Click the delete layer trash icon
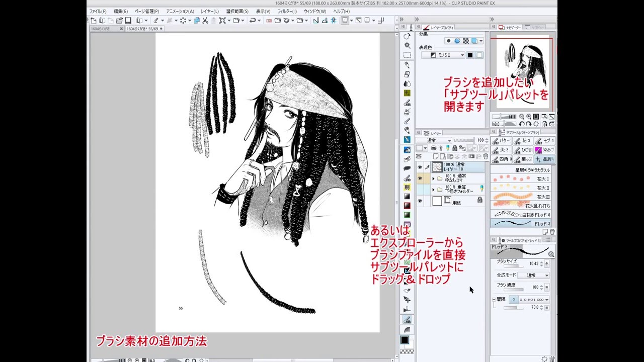The height and width of the screenshot is (362, 644). 486,156
